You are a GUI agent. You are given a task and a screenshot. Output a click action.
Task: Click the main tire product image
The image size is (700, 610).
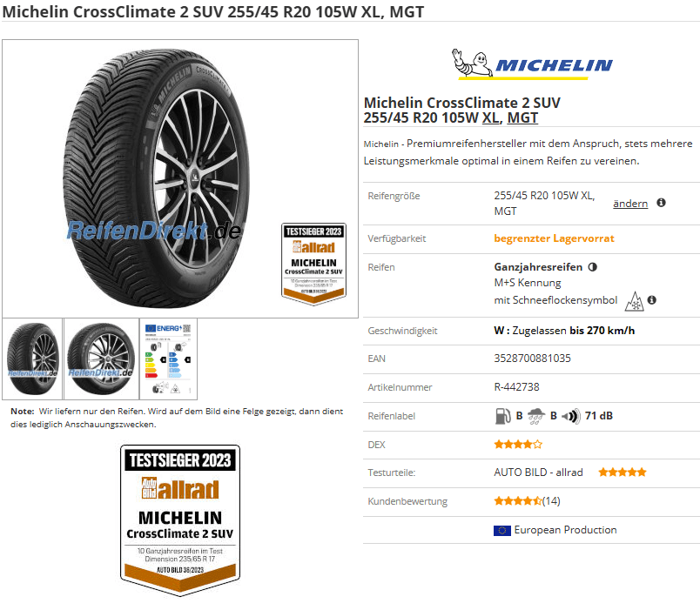(156, 178)
